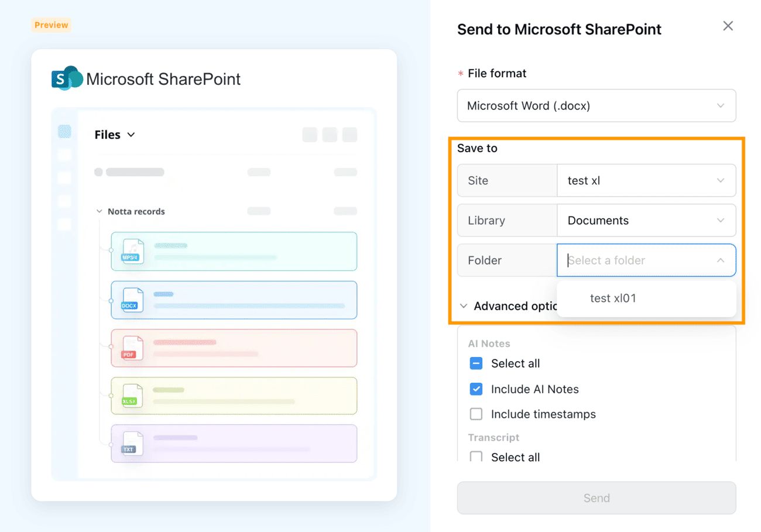
Task: Click the Site field label
Action: point(478,180)
